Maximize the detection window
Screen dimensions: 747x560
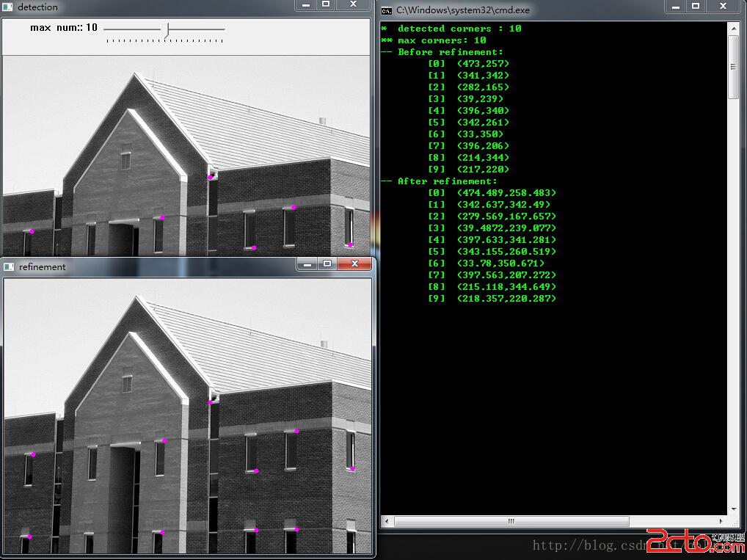pos(326,4)
